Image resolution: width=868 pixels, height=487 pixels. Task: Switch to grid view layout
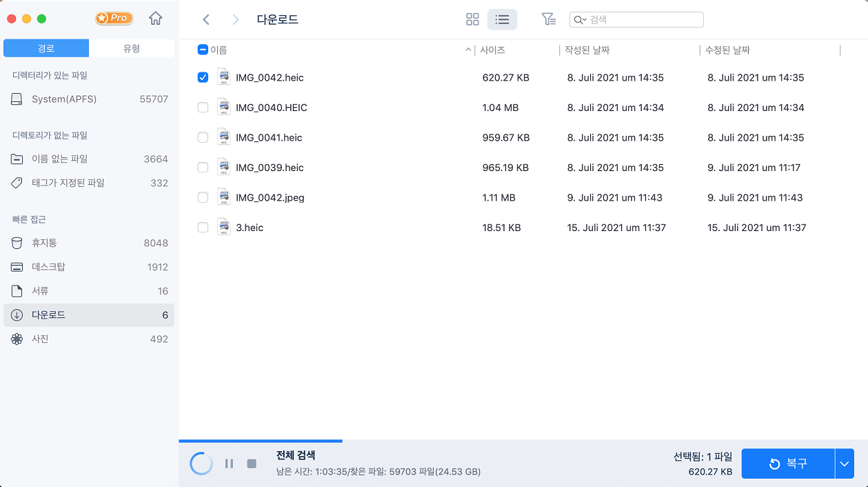(472, 19)
